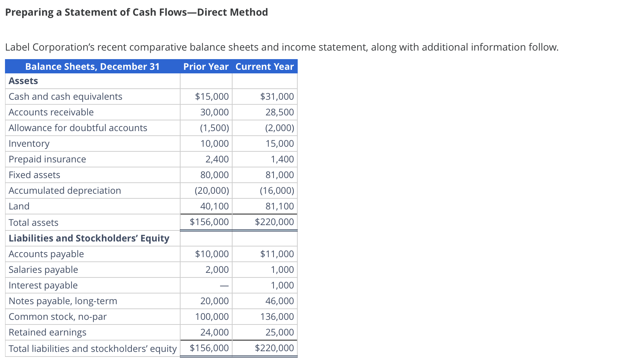Select the Accounts receivable label

click(51, 112)
